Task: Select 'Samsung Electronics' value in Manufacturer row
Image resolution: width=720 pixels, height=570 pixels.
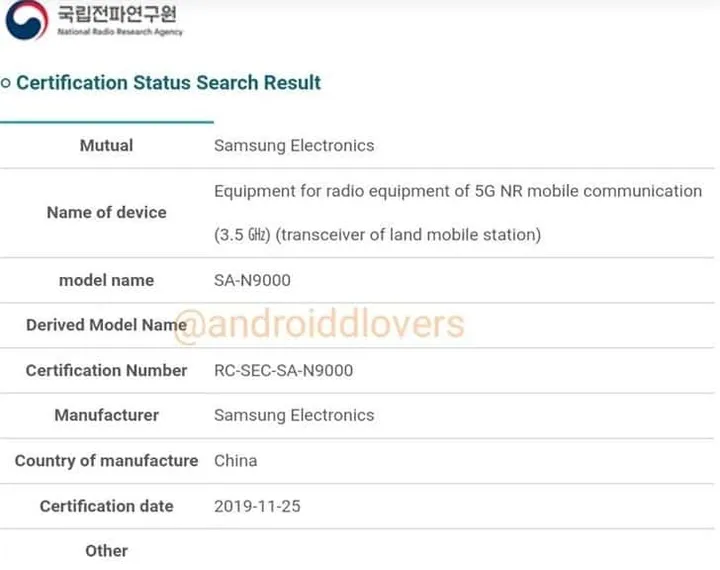Action: tap(294, 415)
